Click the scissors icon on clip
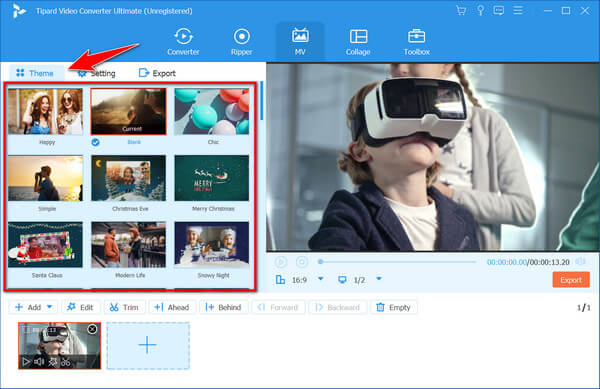Viewport: 600px width, 389px height. point(66,361)
